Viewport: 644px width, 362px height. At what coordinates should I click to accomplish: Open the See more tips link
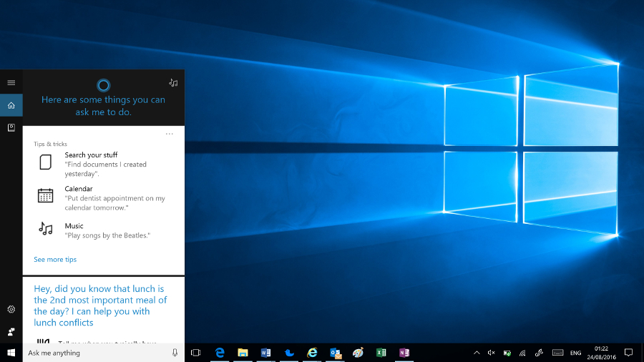click(x=55, y=260)
